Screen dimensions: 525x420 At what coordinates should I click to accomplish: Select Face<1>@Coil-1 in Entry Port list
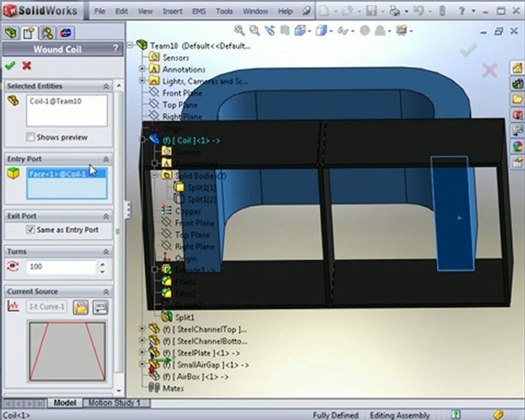(67, 174)
